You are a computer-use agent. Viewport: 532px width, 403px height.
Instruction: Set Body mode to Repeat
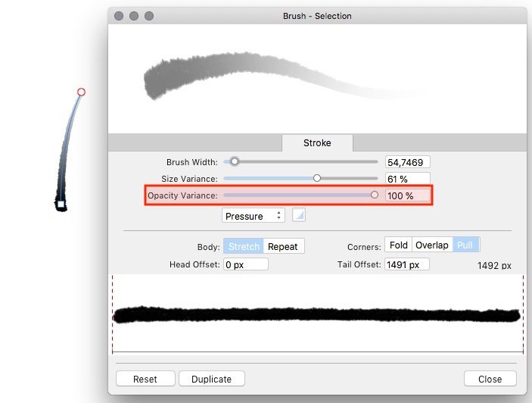tap(284, 246)
